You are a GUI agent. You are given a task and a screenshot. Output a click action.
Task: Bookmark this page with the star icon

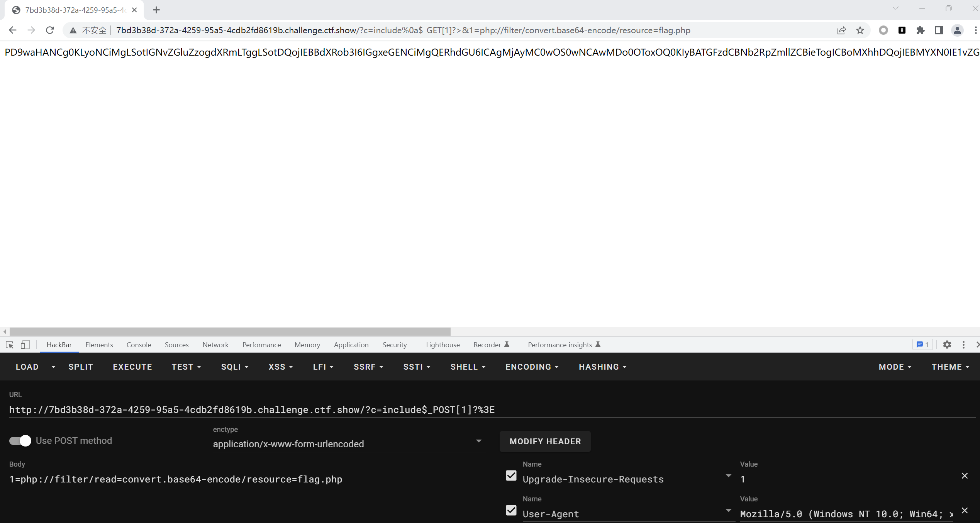pos(860,30)
